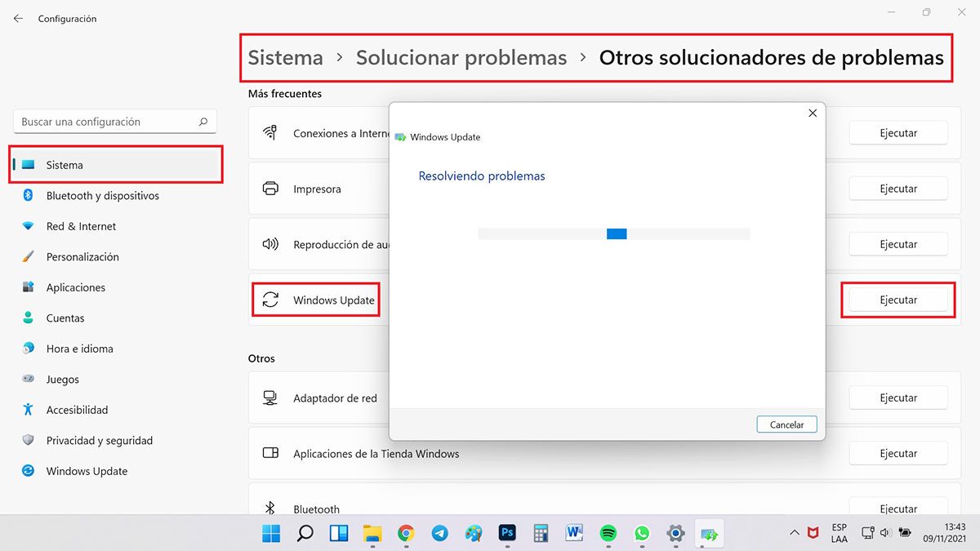Launch Google Chrome from the taskbar

(x=406, y=533)
